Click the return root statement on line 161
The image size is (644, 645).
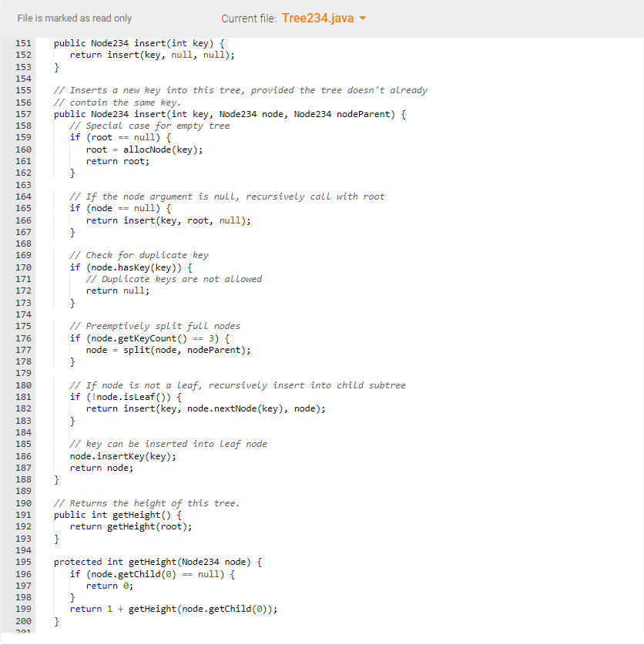point(117,160)
